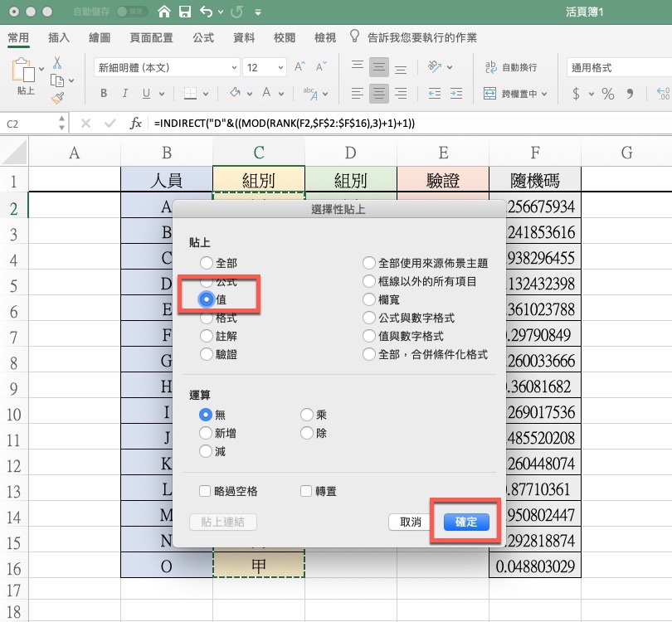Click the Borders icon
The height and width of the screenshot is (622, 672).
click(x=190, y=93)
